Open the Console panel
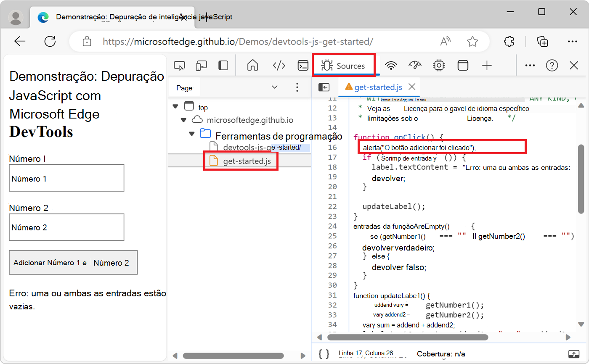 (303, 65)
